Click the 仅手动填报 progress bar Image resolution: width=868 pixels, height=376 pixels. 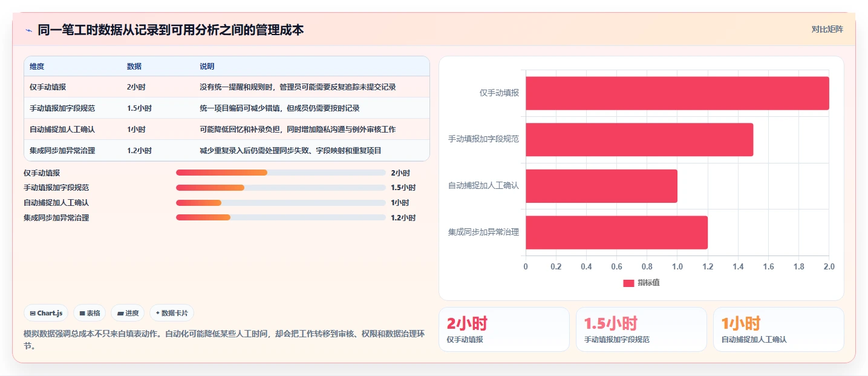click(x=281, y=173)
